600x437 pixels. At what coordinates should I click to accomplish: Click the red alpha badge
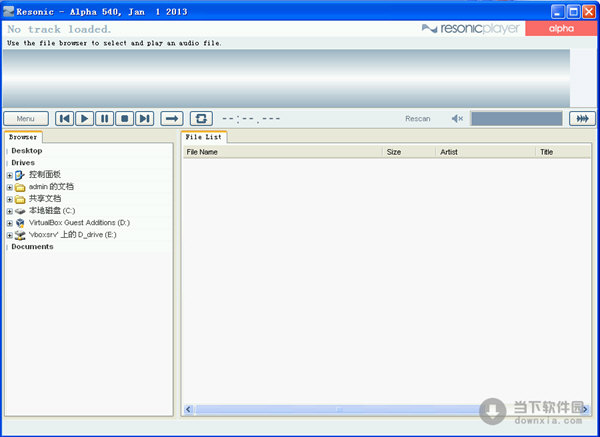tap(561, 29)
